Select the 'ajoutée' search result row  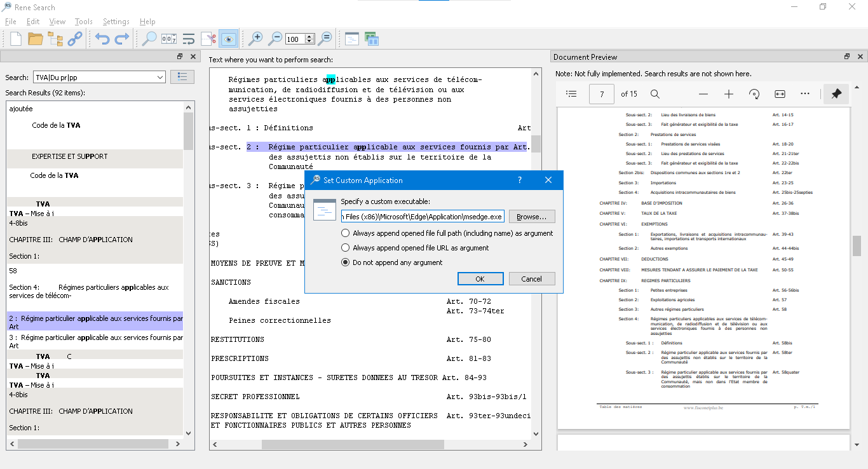(95, 109)
